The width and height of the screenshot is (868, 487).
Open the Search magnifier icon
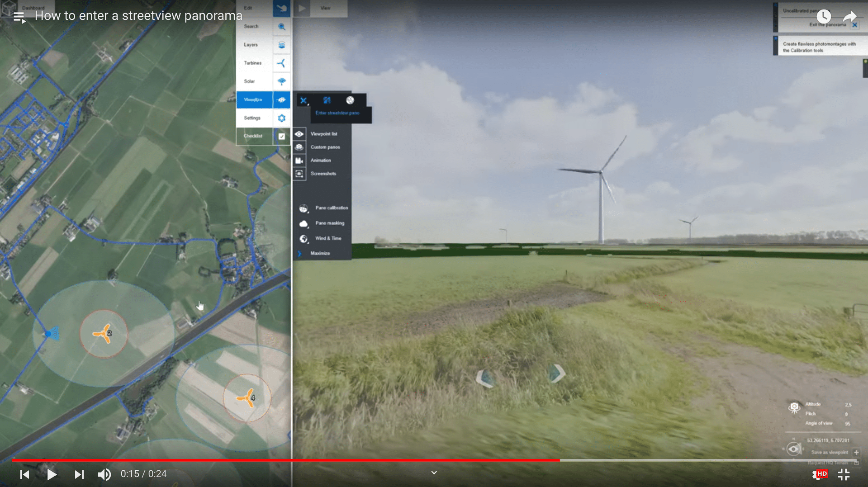[281, 27]
